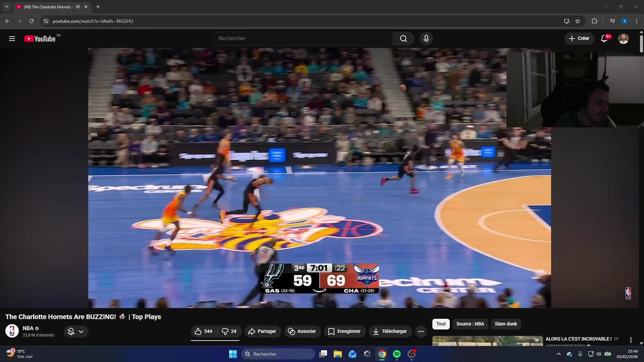The image size is (644, 362).
Task: Open the YouTube notifications bell
Action: pyautogui.click(x=605, y=39)
